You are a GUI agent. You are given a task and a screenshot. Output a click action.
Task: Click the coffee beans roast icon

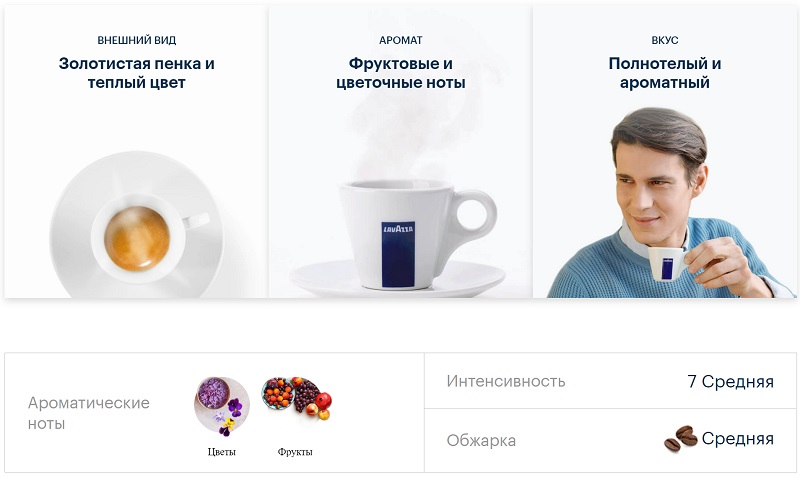tap(681, 438)
